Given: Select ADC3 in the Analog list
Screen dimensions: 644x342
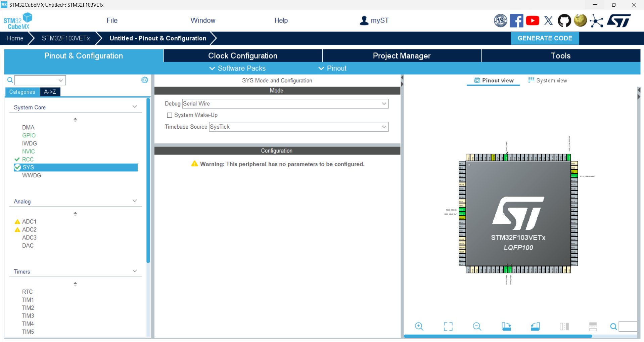Looking at the screenshot, I should (x=29, y=238).
